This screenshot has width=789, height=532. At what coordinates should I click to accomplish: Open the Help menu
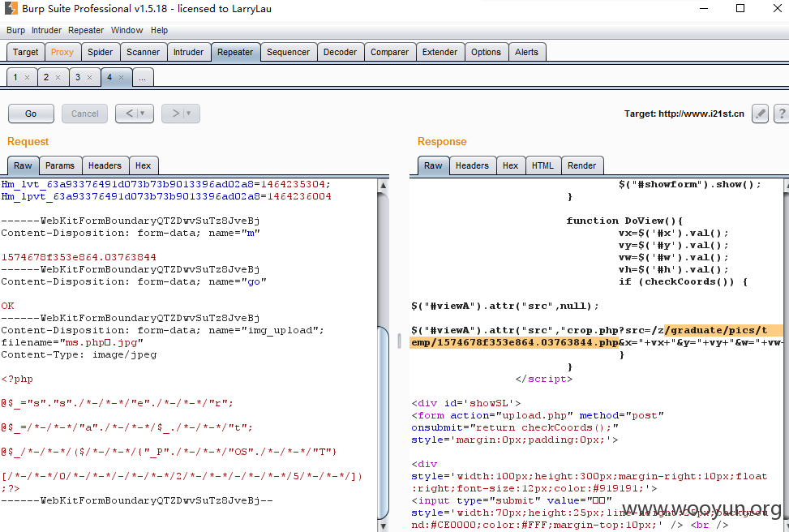pos(159,30)
